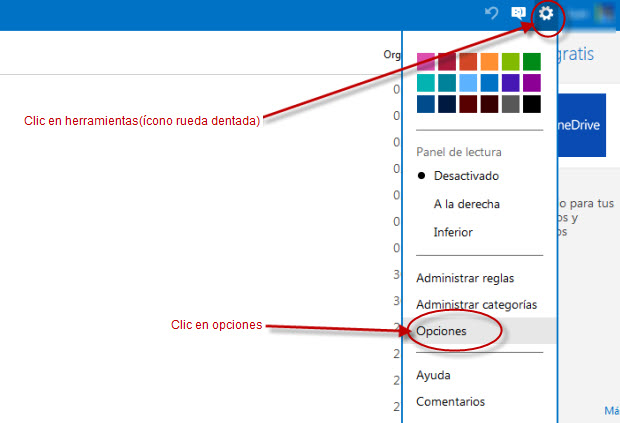This screenshot has width=620, height=423.
Task: Click Comentarios menu entry
Action: coord(450,402)
